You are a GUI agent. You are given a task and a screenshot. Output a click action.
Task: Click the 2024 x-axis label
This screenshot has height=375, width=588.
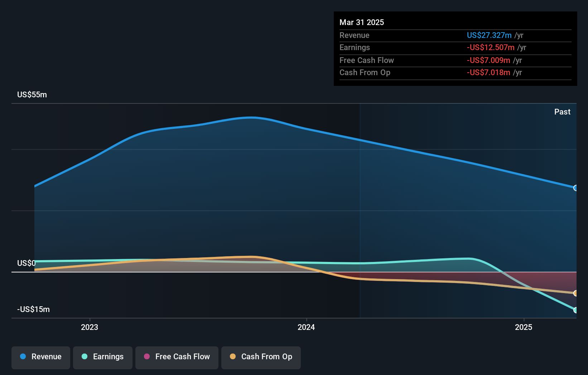tap(306, 327)
